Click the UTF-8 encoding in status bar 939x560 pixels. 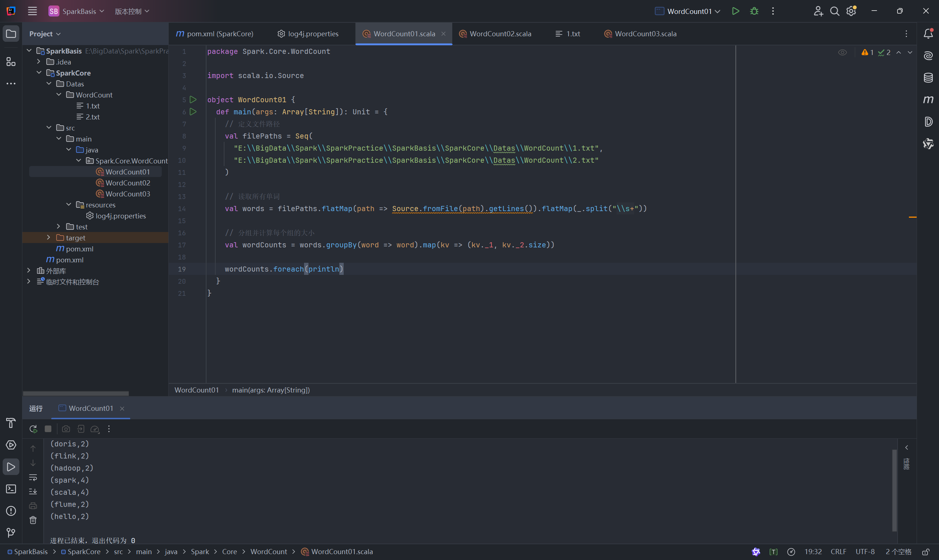point(865,552)
